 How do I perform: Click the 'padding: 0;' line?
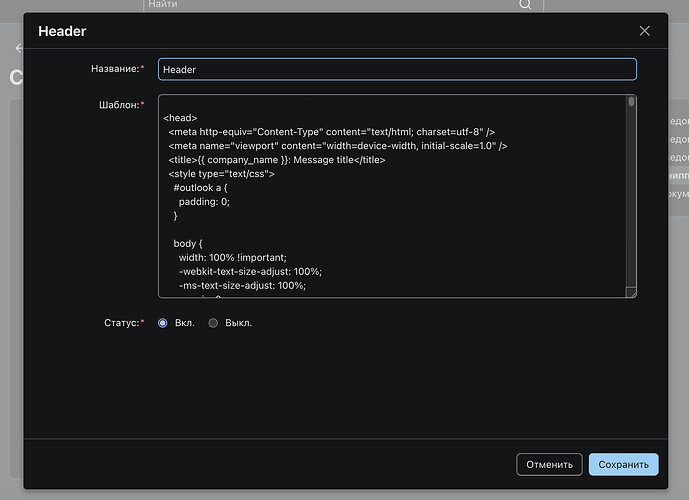pos(204,202)
